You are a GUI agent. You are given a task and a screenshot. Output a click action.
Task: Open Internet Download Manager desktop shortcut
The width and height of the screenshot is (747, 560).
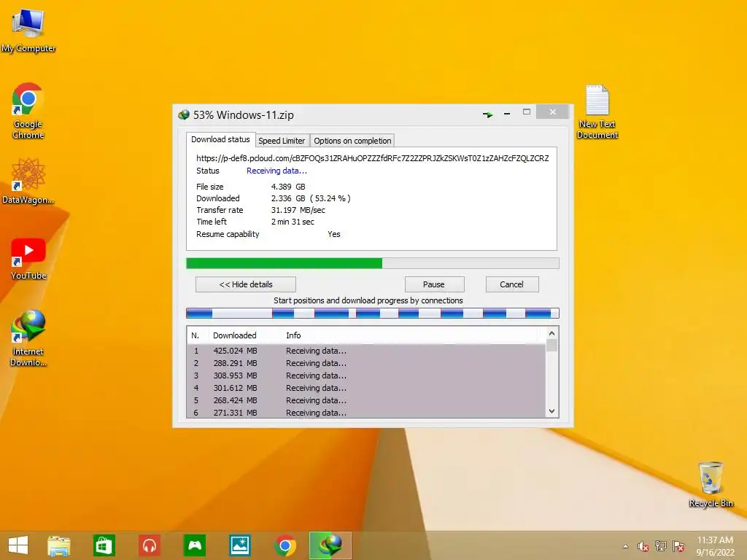coord(28,338)
